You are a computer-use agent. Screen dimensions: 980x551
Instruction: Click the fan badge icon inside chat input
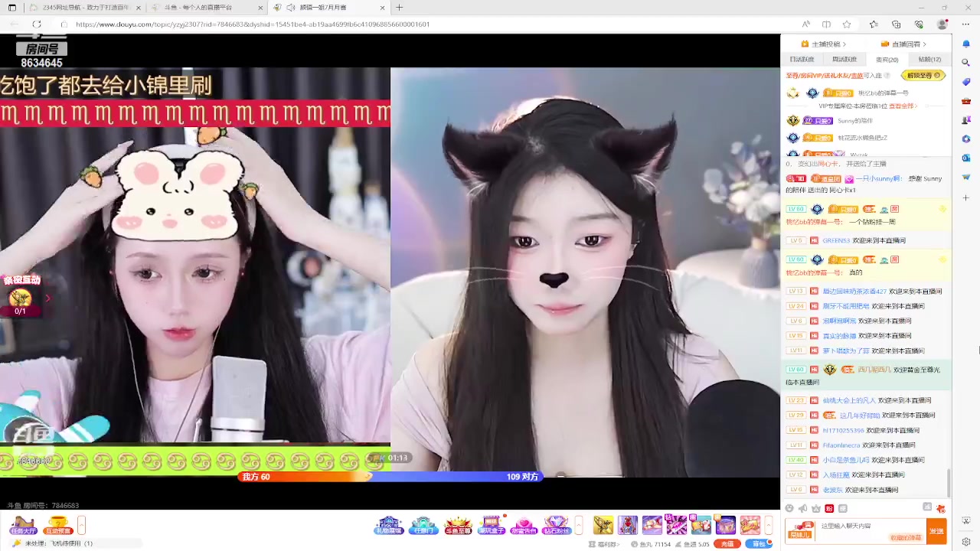(800, 530)
